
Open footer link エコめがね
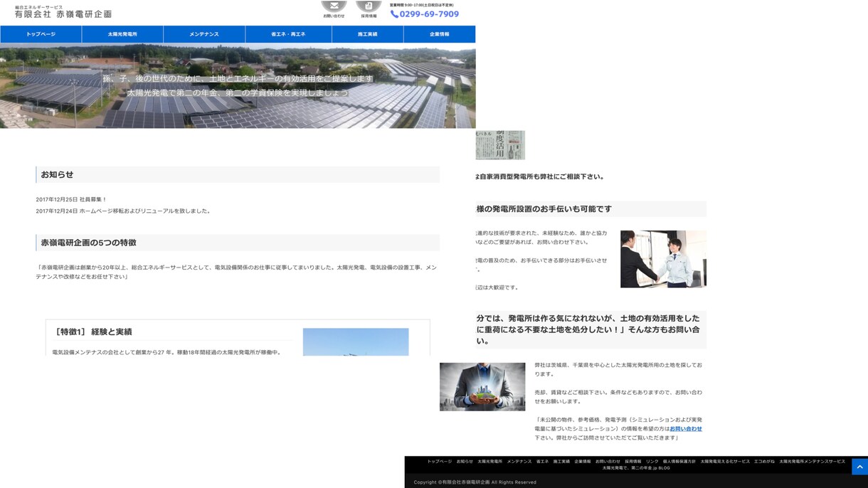click(765, 462)
